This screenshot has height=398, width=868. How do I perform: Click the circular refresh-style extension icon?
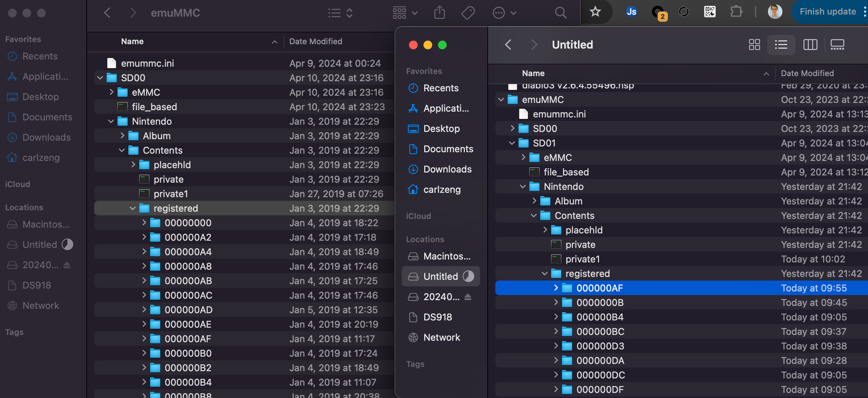point(683,12)
